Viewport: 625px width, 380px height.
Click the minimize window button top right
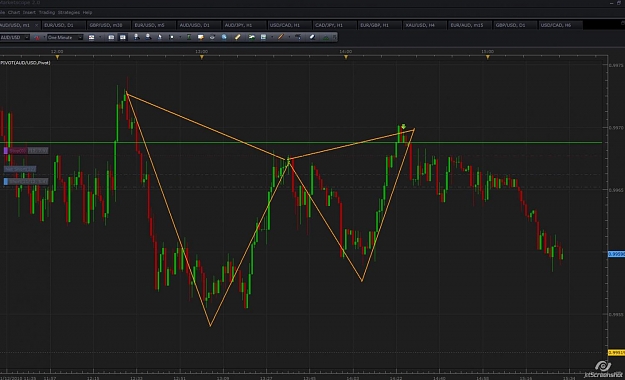612,3
